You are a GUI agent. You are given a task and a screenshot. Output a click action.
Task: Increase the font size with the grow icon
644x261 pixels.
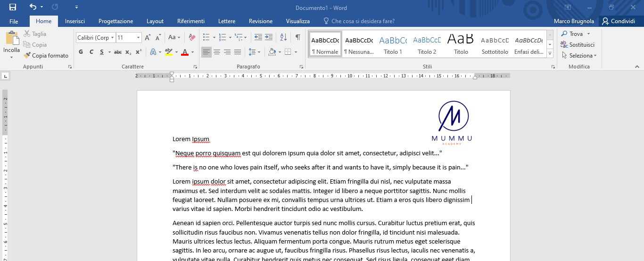(148, 38)
